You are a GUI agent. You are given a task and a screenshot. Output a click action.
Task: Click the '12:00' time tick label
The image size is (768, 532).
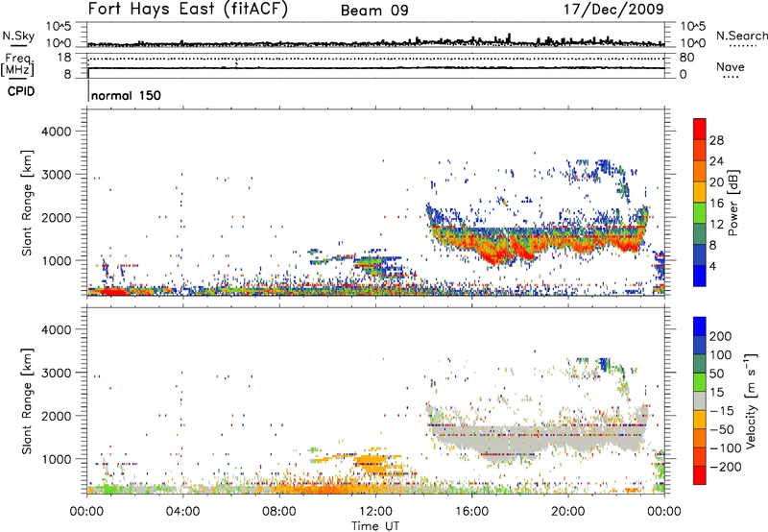click(x=375, y=512)
